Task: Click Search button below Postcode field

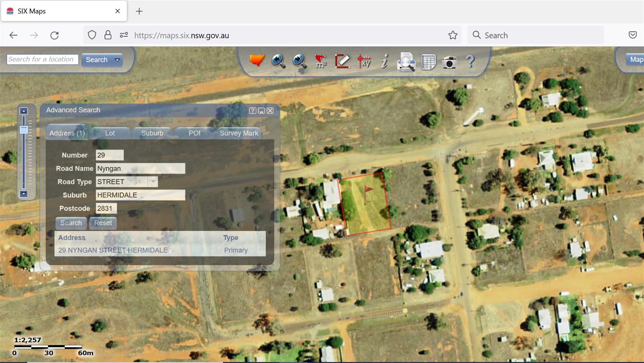Action: coord(71,223)
